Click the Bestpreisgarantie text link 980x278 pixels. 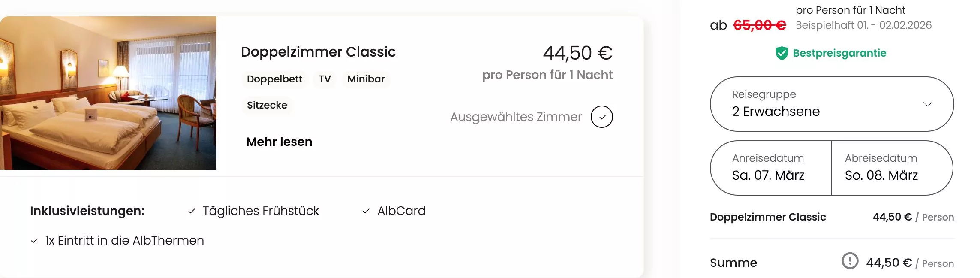click(839, 53)
